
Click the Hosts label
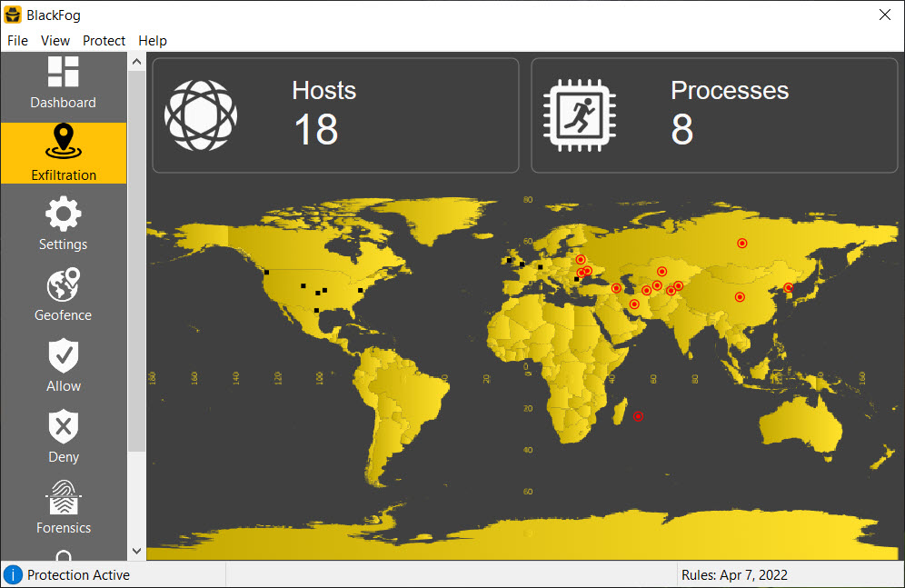click(x=323, y=91)
